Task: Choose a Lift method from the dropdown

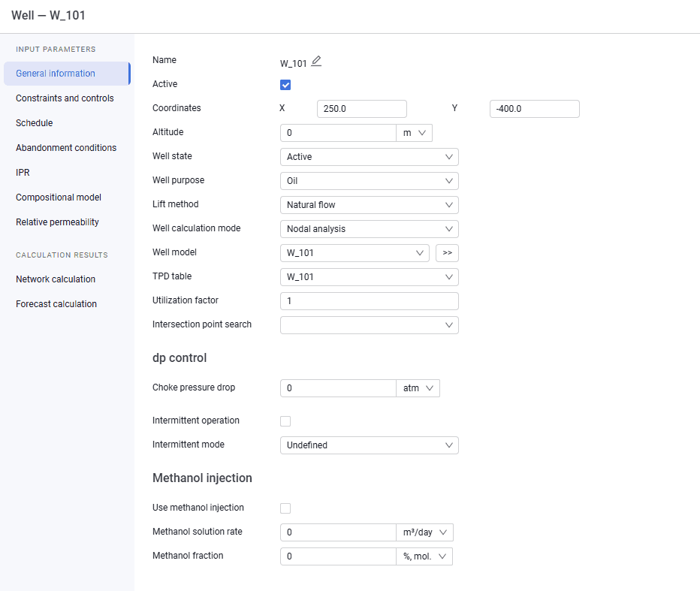Action: coord(370,205)
